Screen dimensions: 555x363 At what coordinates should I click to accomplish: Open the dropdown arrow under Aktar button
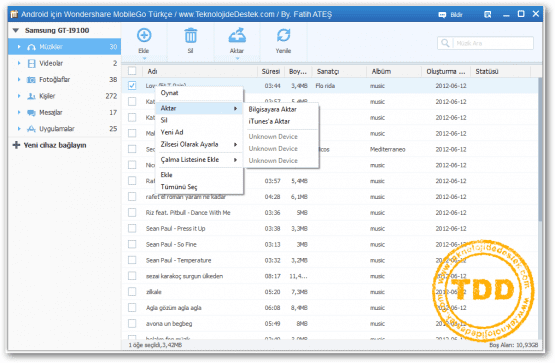click(x=237, y=58)
